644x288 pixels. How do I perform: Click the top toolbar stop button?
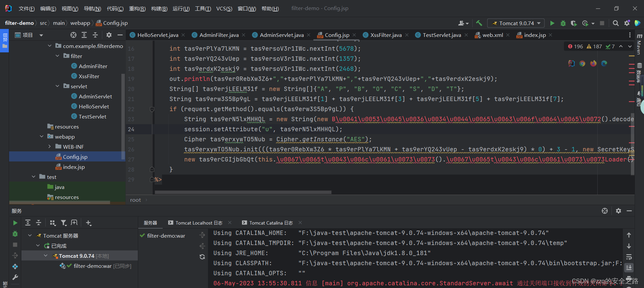pyautogui.click(x=602, y=23)
